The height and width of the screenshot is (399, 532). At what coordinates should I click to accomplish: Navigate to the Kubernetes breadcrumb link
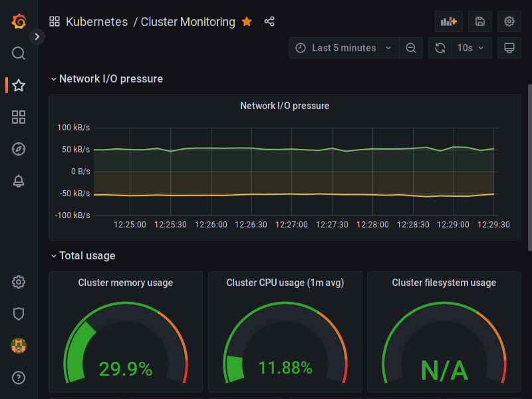(x=96, y=21)
